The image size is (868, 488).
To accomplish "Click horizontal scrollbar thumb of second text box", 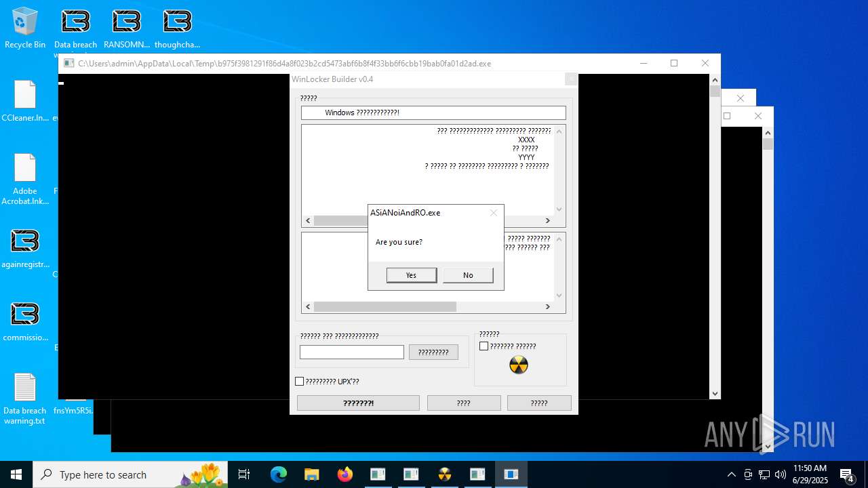I will [x=384, y=307].
